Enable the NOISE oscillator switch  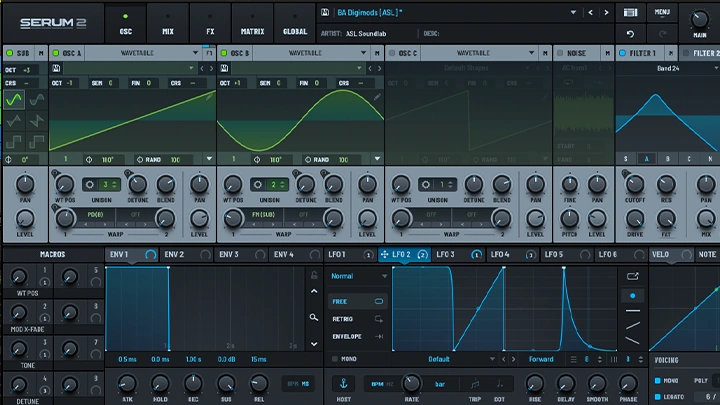[x=560, y=53]
